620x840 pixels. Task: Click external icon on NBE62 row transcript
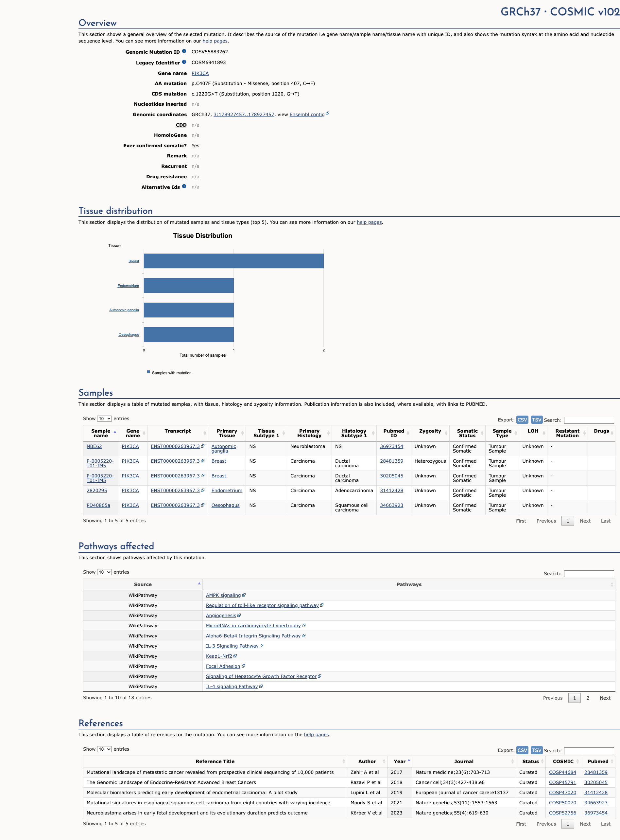[x=203, y=446]
